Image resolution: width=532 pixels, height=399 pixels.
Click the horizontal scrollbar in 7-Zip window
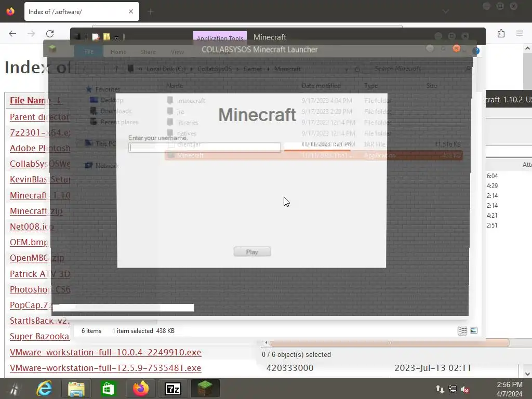click(x=390, y=343)
